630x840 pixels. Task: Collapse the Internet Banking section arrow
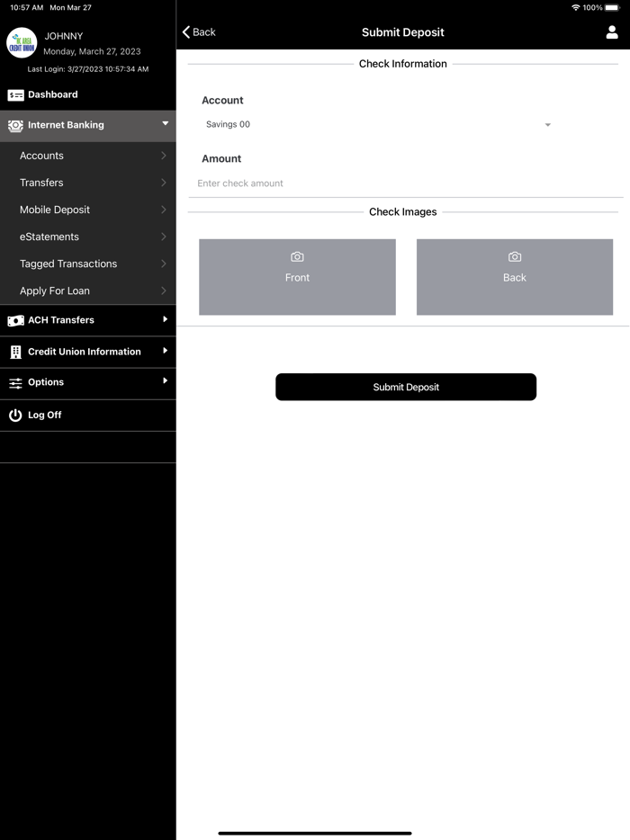(165, 124)
